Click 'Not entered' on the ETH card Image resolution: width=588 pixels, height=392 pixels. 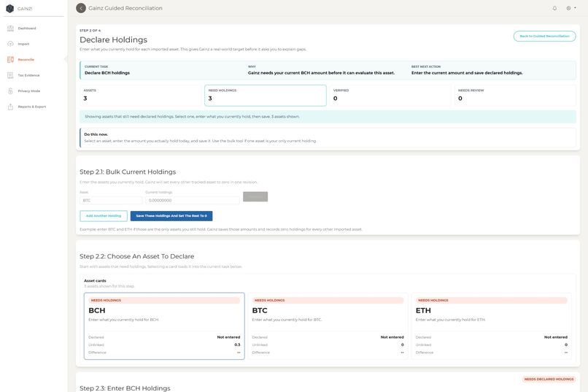coord(555,337)
